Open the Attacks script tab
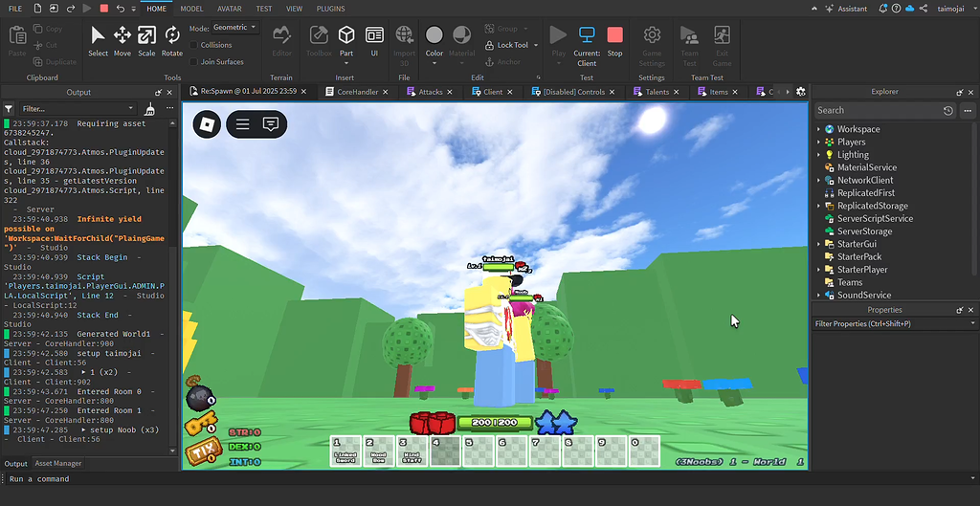 click(x=431, y=92)
